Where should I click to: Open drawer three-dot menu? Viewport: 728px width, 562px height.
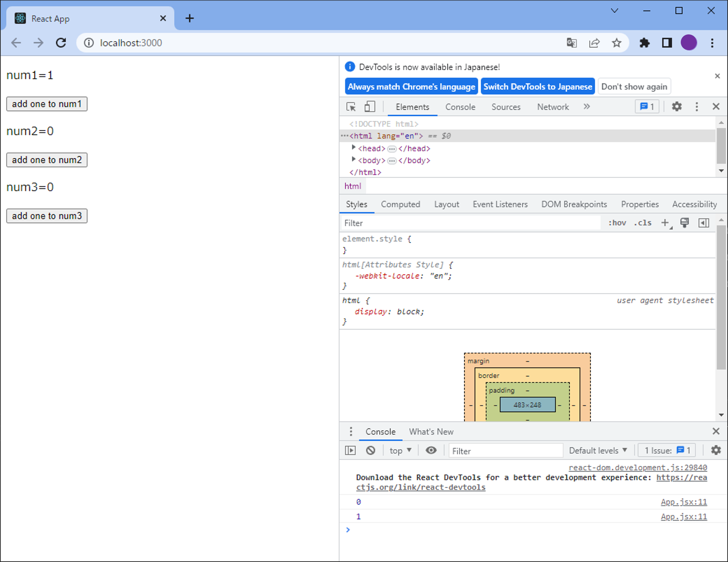pyautogui.click(x=351, y=432)
